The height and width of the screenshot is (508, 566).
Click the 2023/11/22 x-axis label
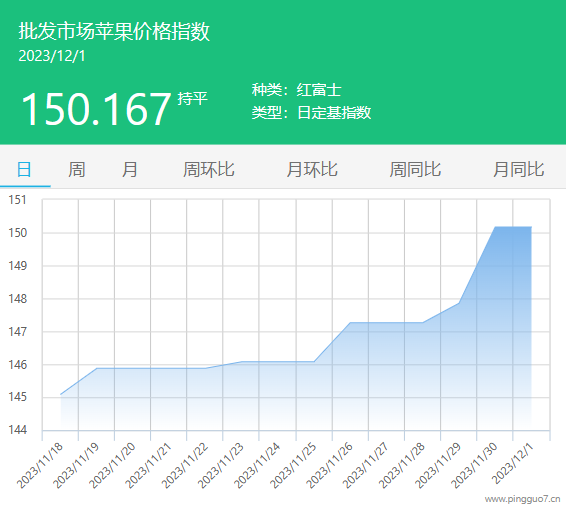(184, 465)
